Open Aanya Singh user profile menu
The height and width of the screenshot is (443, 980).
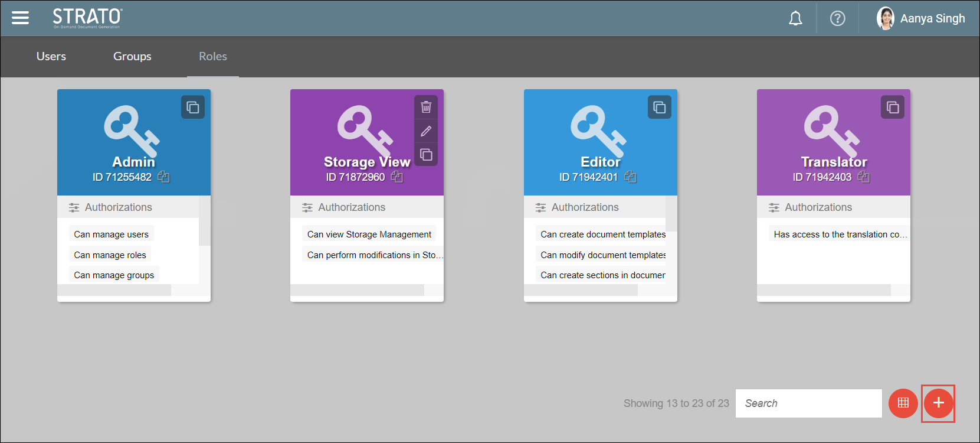pyautogui.click(x=921, y=19)
